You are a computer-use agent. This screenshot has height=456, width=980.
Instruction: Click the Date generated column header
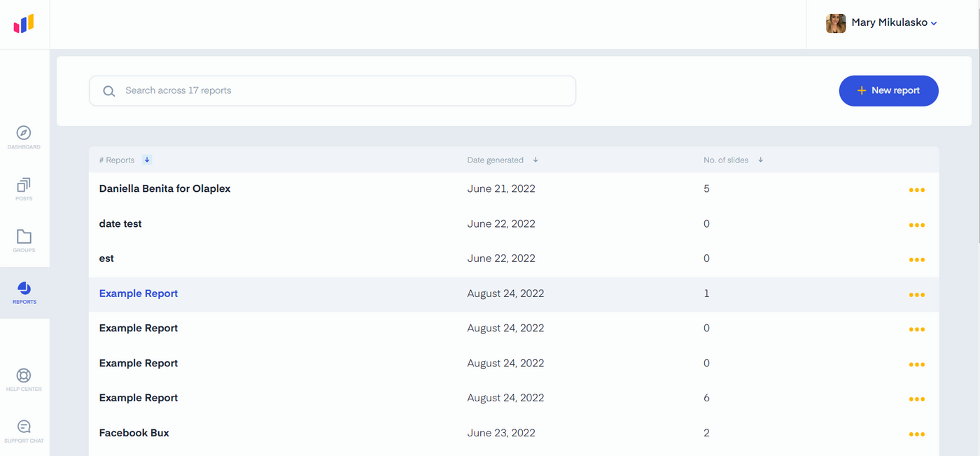pyautogui.click(x=495, y=160)
